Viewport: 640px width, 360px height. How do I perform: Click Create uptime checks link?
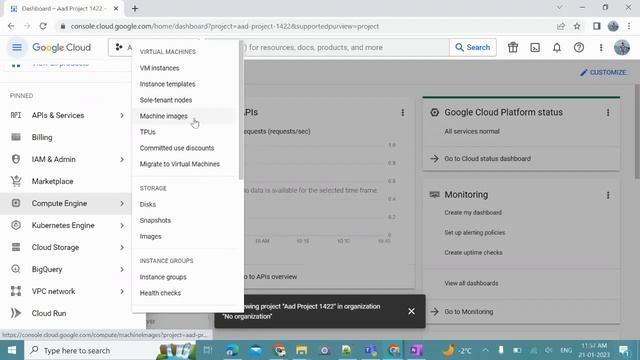click(473, 253)
